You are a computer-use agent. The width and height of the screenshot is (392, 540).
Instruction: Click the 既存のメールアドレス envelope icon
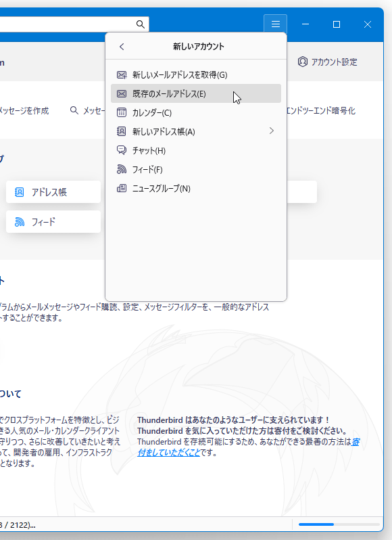pyautogui.click(x=122, y=93)
